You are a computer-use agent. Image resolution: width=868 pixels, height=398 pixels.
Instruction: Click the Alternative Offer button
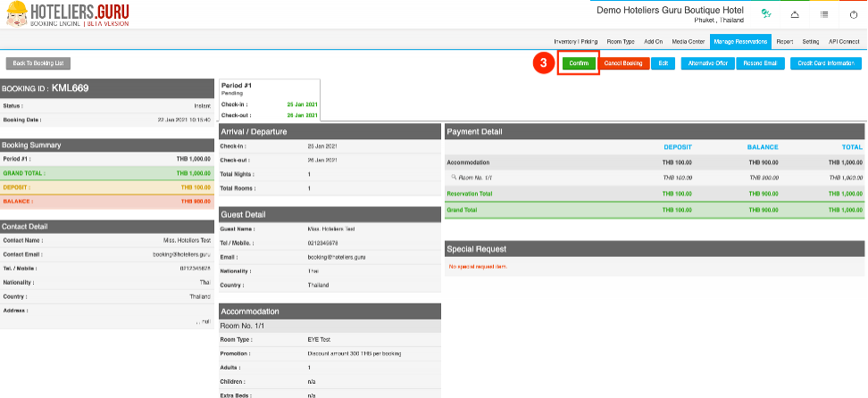[706, 63]
